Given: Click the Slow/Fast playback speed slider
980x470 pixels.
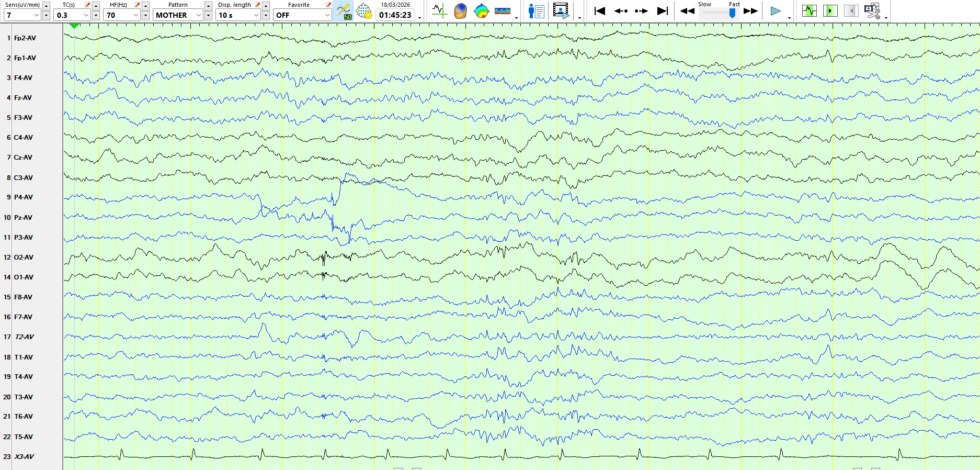Looking at the screenshot, I should 720,14.
